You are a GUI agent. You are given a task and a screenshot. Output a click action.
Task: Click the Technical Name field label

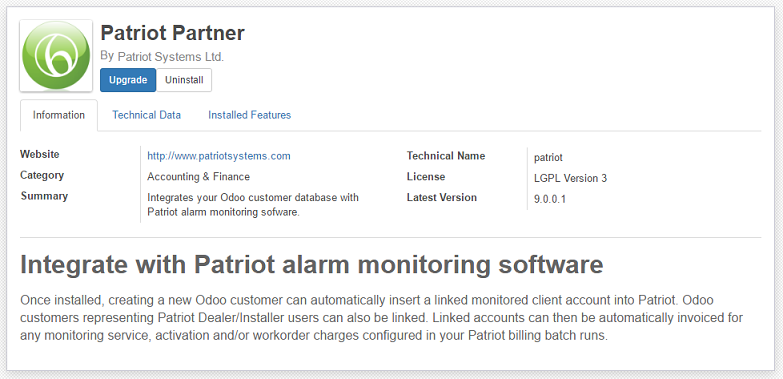point(446,156)
